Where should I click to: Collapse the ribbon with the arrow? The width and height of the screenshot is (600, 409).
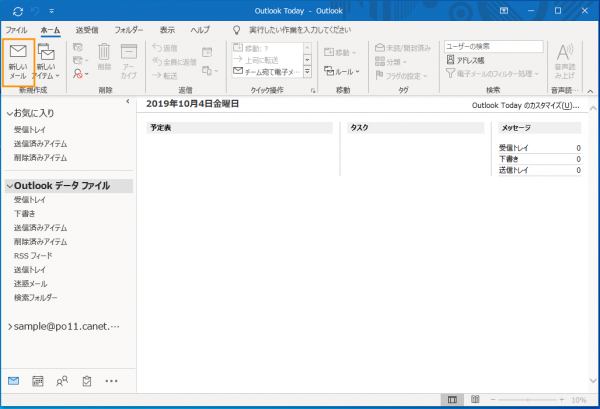(590, 91)
